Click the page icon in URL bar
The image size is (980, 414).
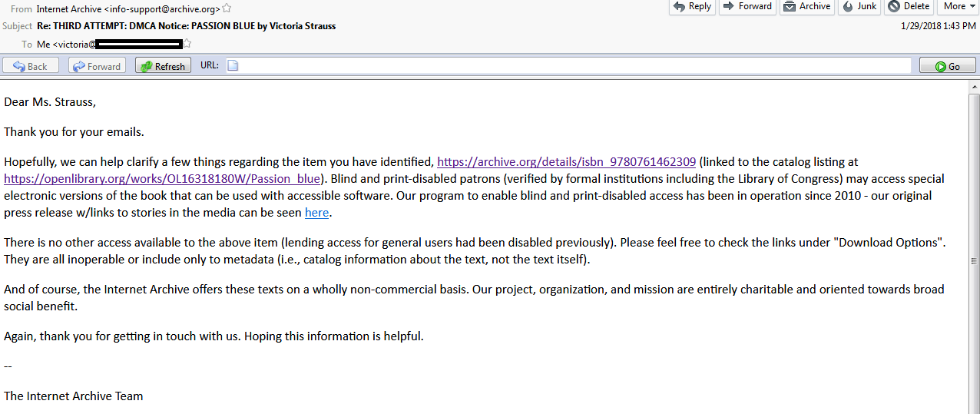[233, 66]
